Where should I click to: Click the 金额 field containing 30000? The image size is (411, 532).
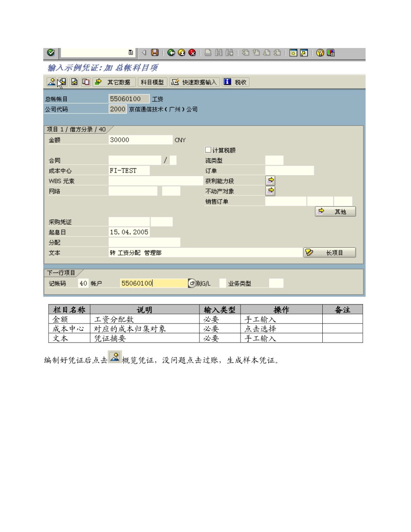click(141, 140)
